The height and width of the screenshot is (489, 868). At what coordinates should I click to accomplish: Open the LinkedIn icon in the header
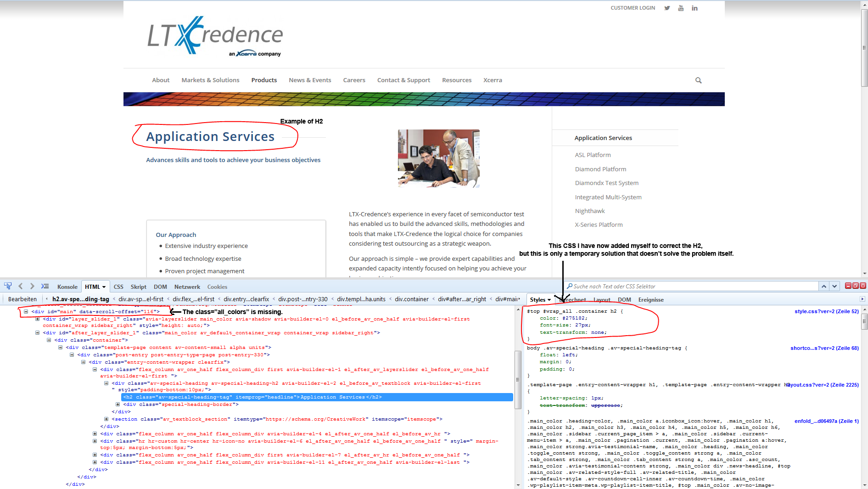(694, 8)
